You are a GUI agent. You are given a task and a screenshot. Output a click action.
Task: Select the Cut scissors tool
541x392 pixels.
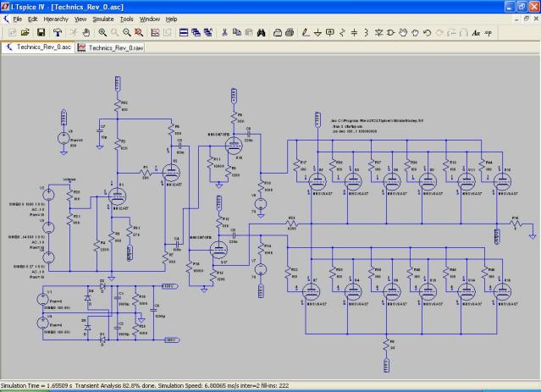224,33
